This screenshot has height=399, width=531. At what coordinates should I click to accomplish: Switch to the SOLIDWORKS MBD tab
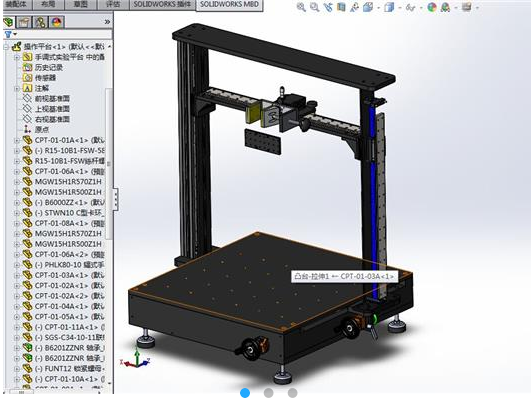(x=229, y=5)
